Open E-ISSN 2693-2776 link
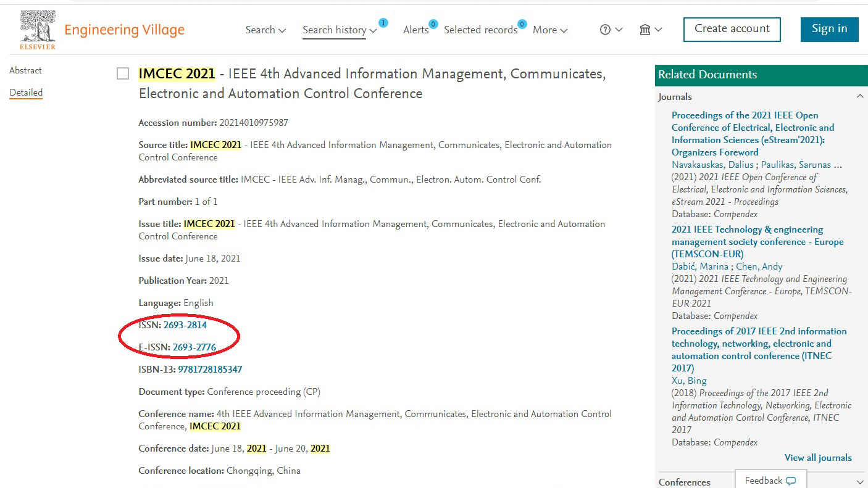Viewport: 868px width, 488px height. pos(194,347)
